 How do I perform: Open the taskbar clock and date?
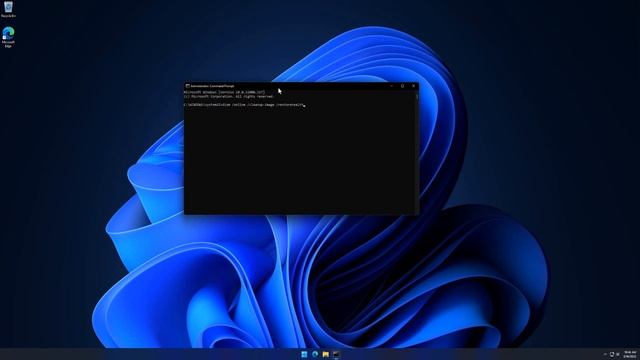[630, 354]
